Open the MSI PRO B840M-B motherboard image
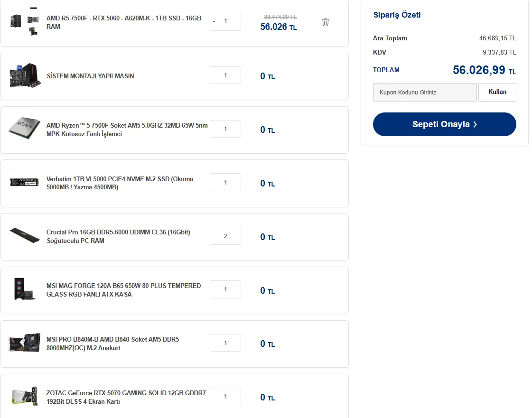Viewport: 532px width, 418px height. click(24, 343)
